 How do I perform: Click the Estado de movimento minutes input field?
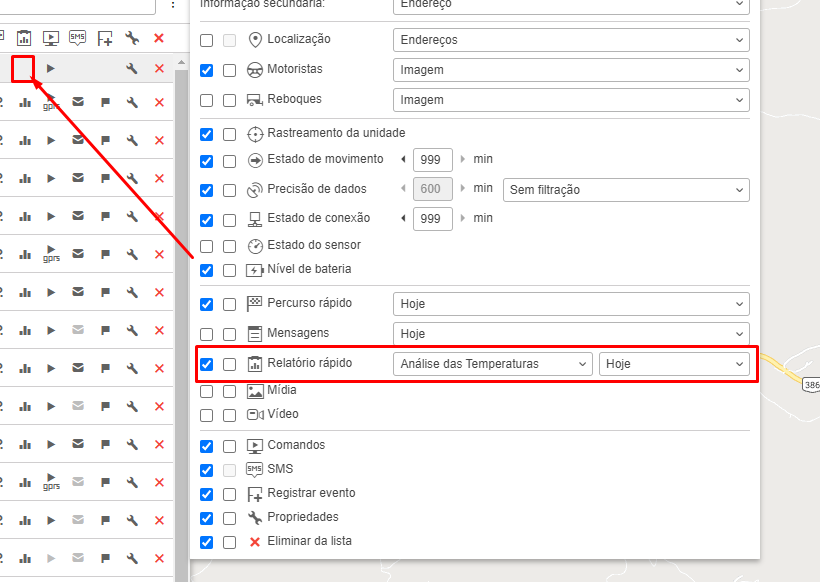tap(432, 159)
